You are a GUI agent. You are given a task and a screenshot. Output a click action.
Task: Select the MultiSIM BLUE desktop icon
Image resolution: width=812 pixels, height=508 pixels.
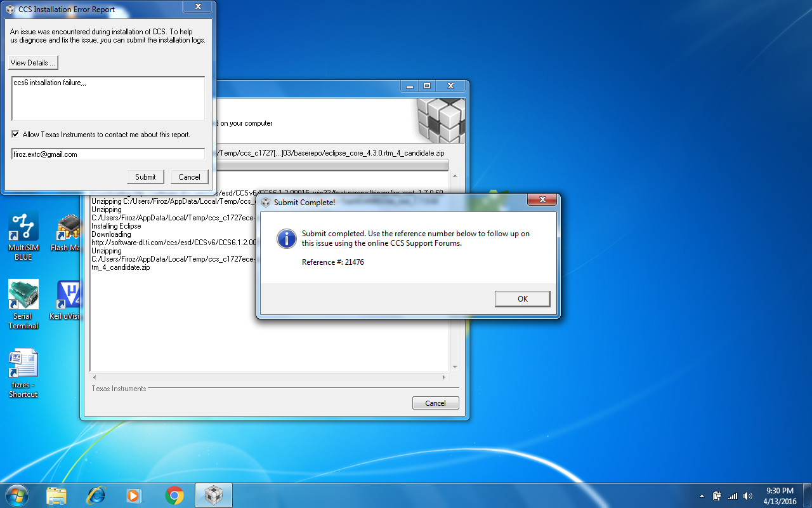coord(23,236)
